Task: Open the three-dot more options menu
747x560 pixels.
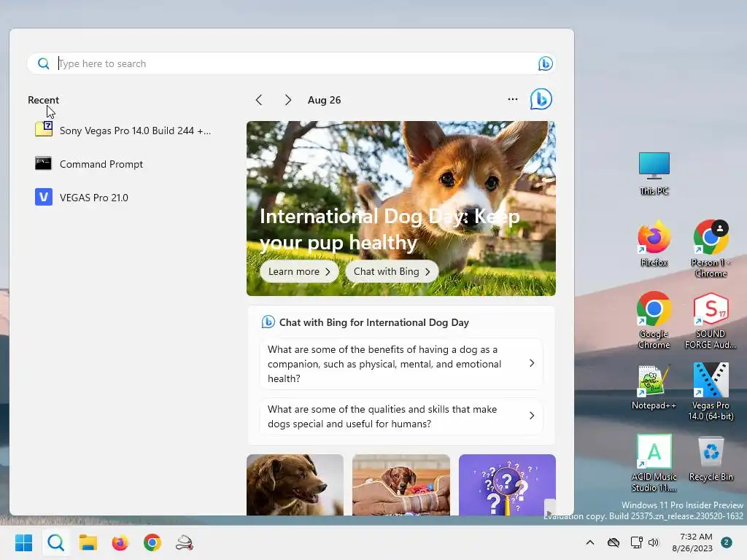Action: click(x=513, y=99)
